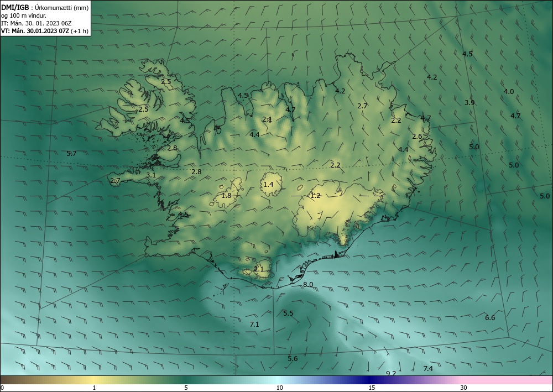Image resolution: width=553 pixels, height=392 pixels.
Task: Click the 'IT: Mán. 30. 01. 2023 06Z' line
Action: 36,23
